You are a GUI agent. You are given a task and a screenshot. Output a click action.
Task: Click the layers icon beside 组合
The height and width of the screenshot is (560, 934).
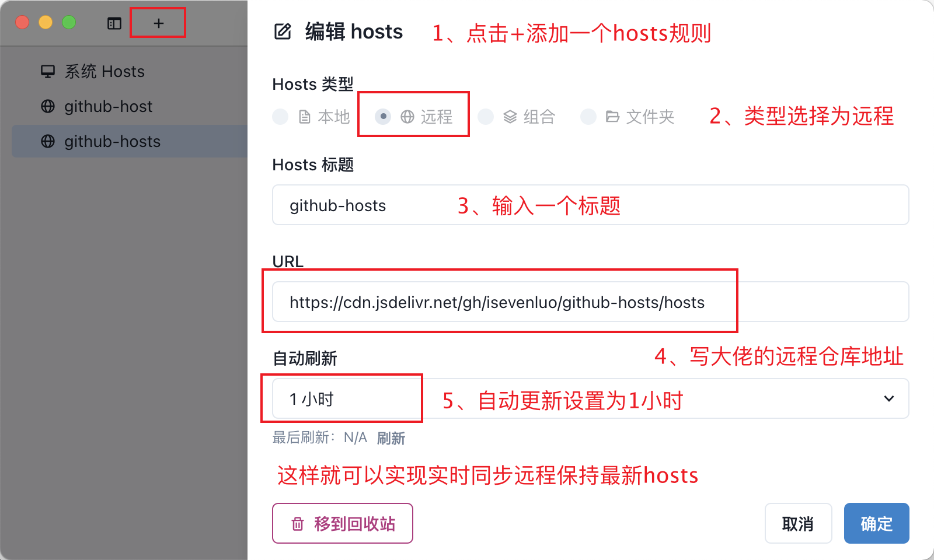pos(510,117)
